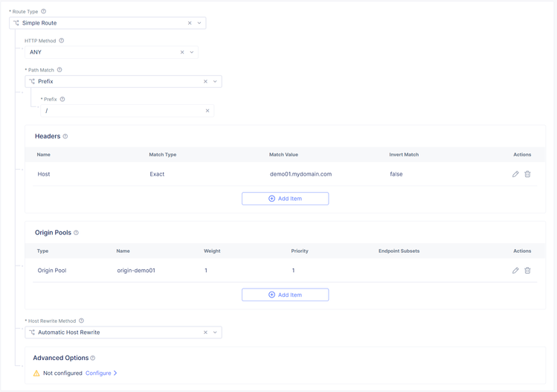Clear the Simple Route selection
The image size is (557, 392).
[190, 23]
